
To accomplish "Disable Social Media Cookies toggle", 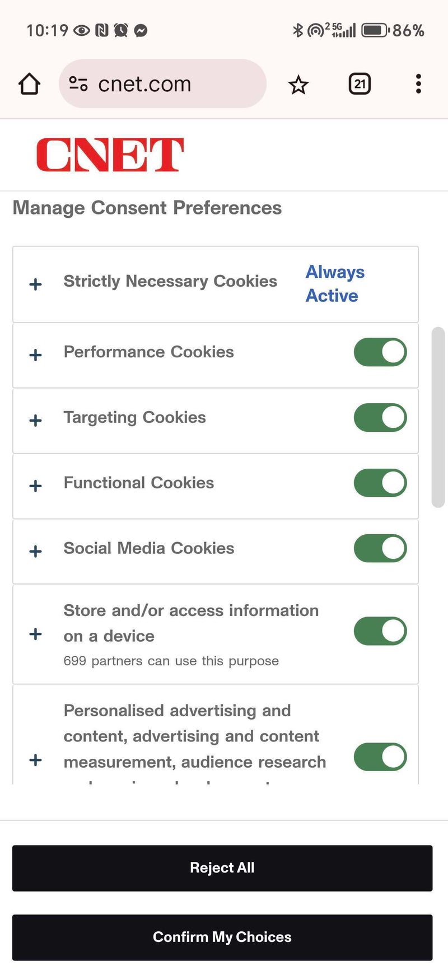I will point(380,549).
